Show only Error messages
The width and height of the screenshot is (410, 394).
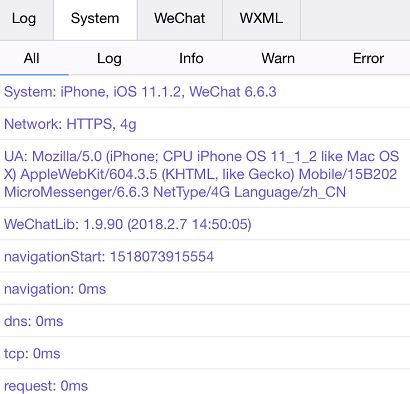tap(368, 59)
